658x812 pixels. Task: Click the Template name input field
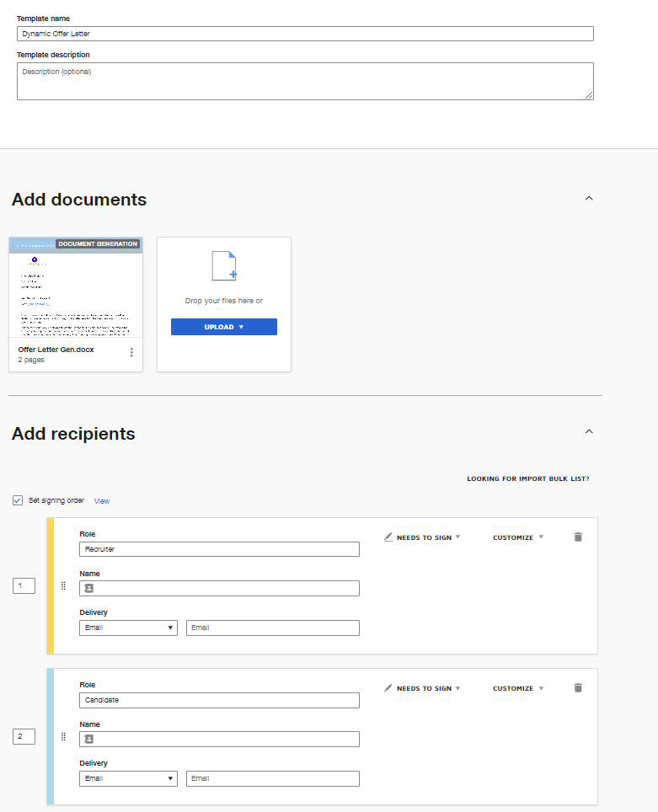point(304,33)
